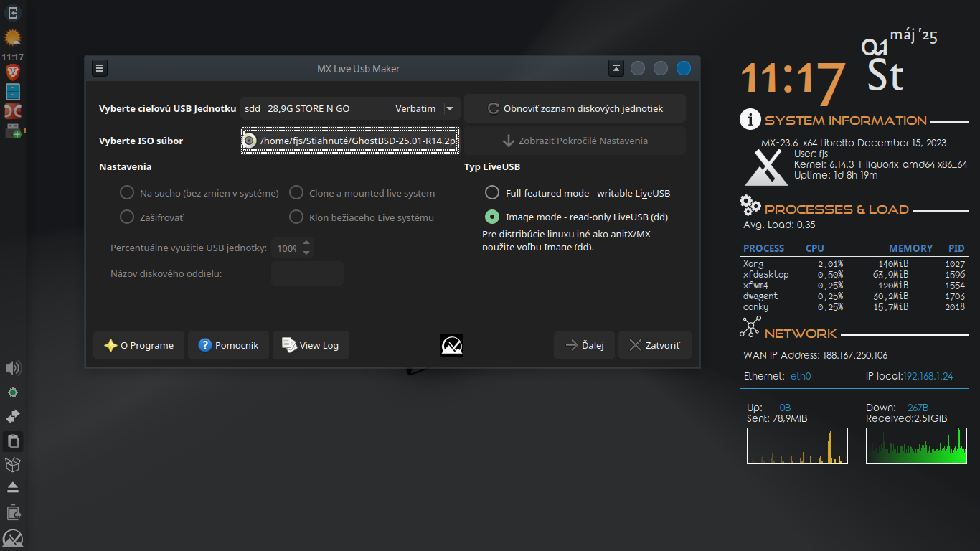Image resolution: width=980 pixels, height=551 pixels.
Task: Click the PROCESSES & LOAD gears icon
Action: (750, 206)
